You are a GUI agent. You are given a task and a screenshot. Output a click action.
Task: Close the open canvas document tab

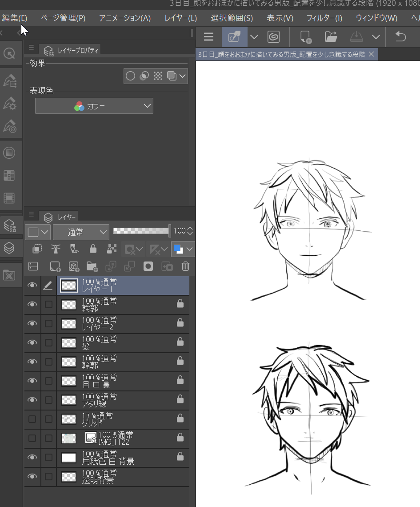click(x=371, y=54)
